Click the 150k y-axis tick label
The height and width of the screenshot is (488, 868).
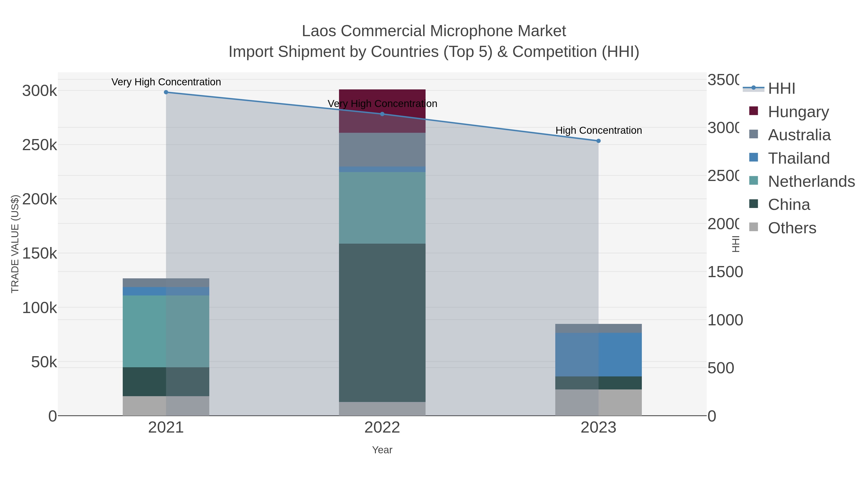40,253
